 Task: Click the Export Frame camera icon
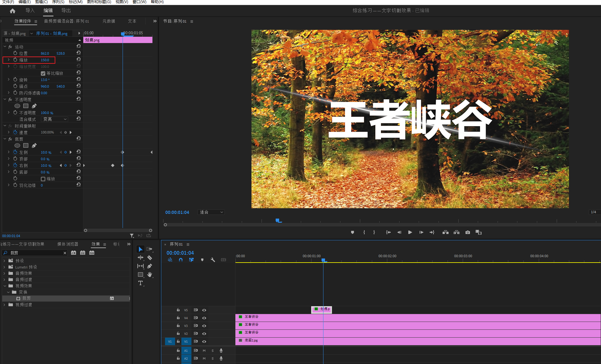coord(468,232)
